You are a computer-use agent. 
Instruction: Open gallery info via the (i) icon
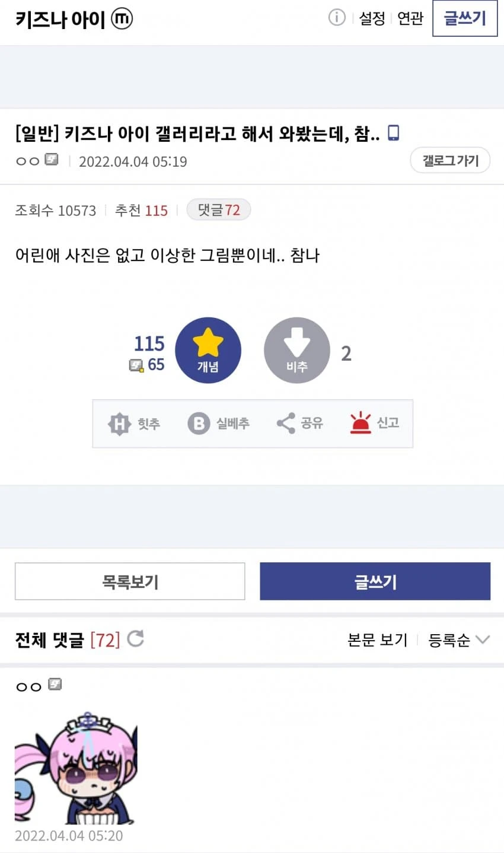[337, 18]
